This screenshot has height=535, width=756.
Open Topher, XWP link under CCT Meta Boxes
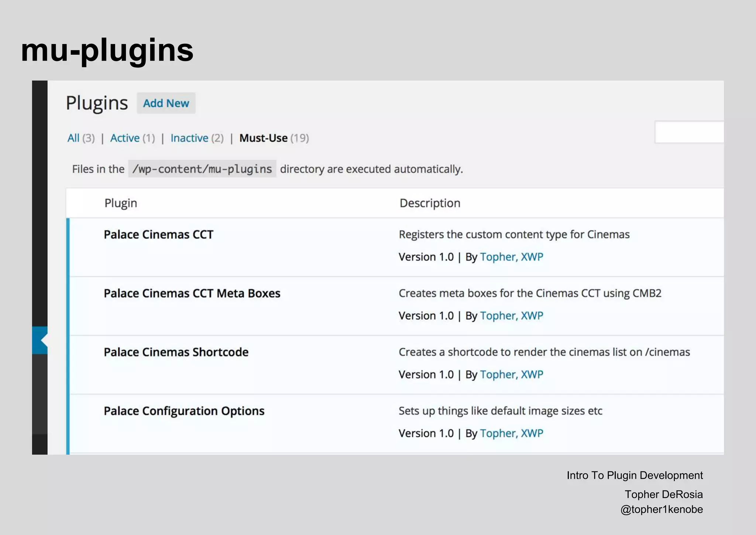tap(511, 316)
